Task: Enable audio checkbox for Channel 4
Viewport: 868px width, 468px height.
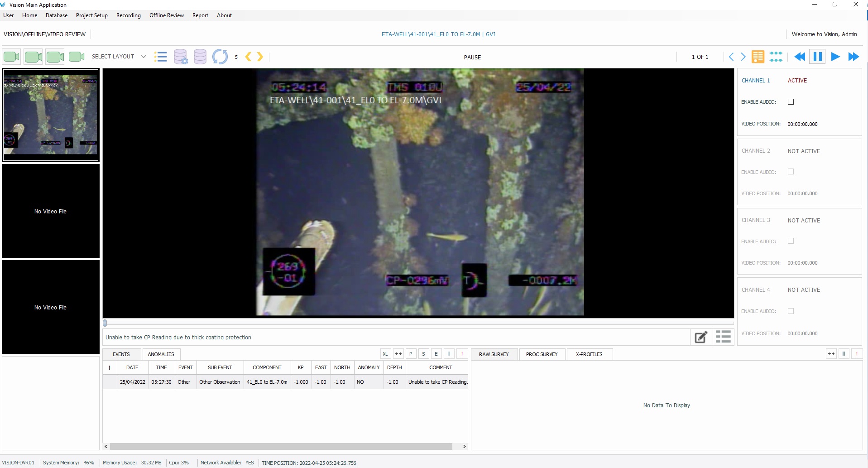Action: click(x=791, y=311)
